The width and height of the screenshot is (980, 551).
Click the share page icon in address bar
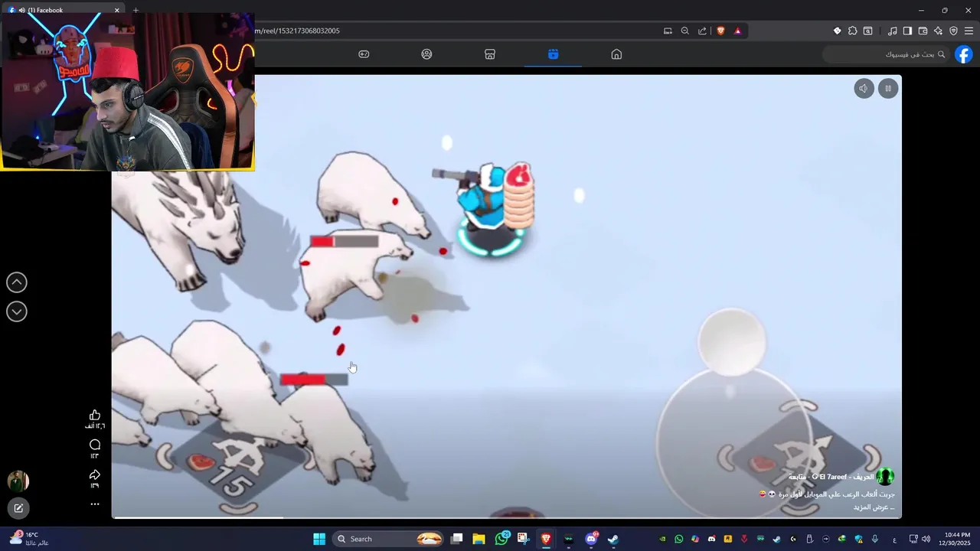702,31
